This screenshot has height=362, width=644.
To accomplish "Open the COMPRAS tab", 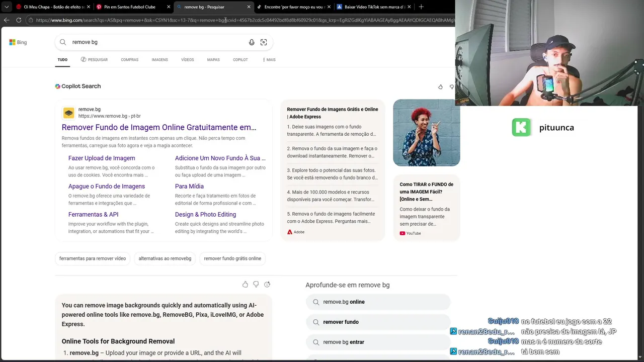I will click(129, 60).
